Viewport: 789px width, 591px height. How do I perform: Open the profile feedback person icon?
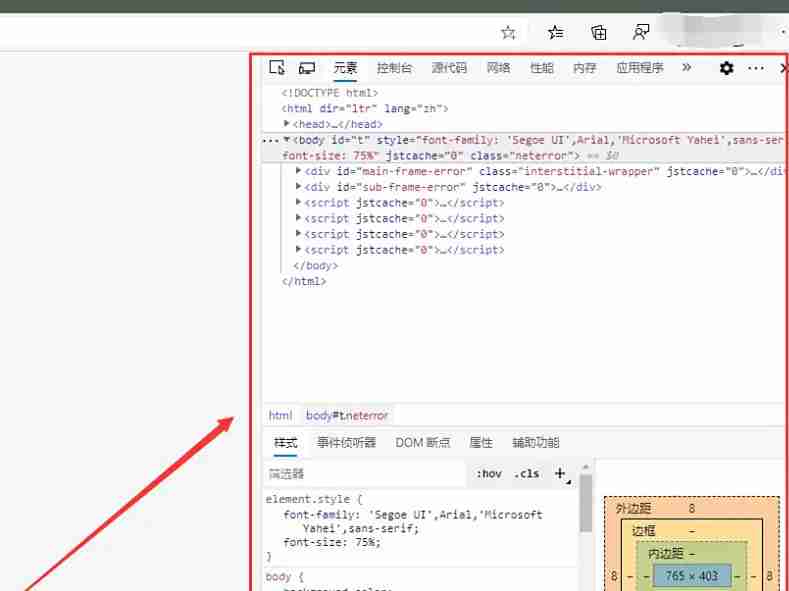[641, 33]
